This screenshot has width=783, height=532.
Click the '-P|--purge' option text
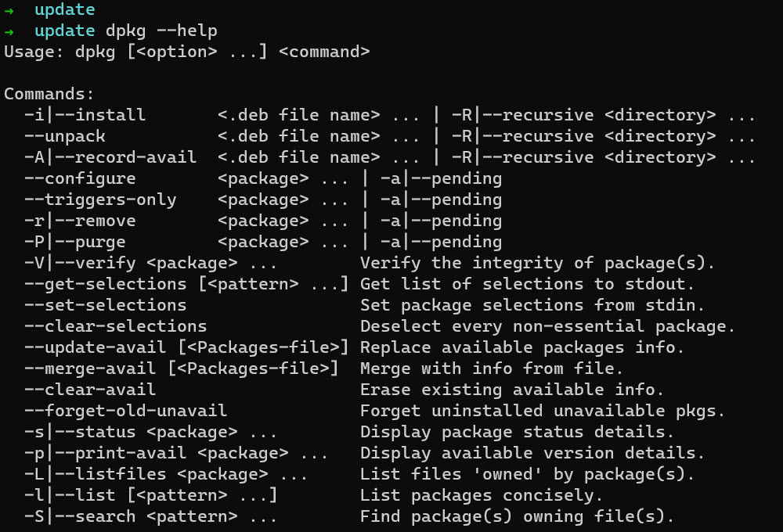click(74, 242)
